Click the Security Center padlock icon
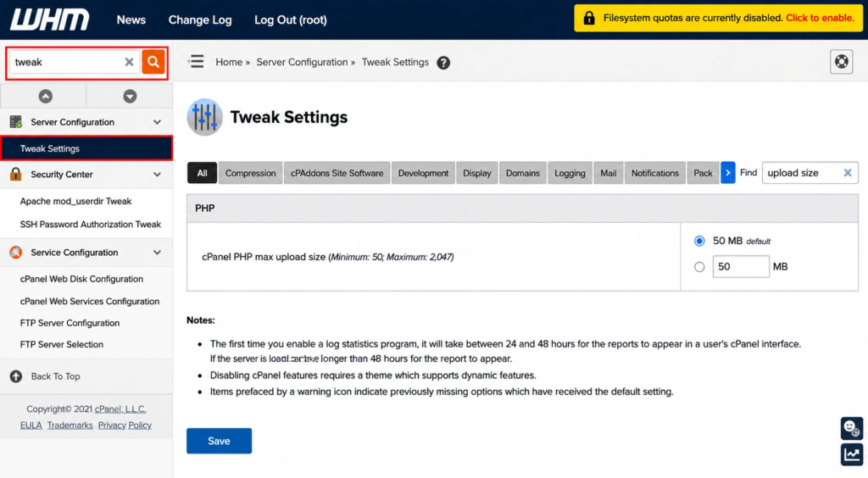 click(x=15, y=175)
